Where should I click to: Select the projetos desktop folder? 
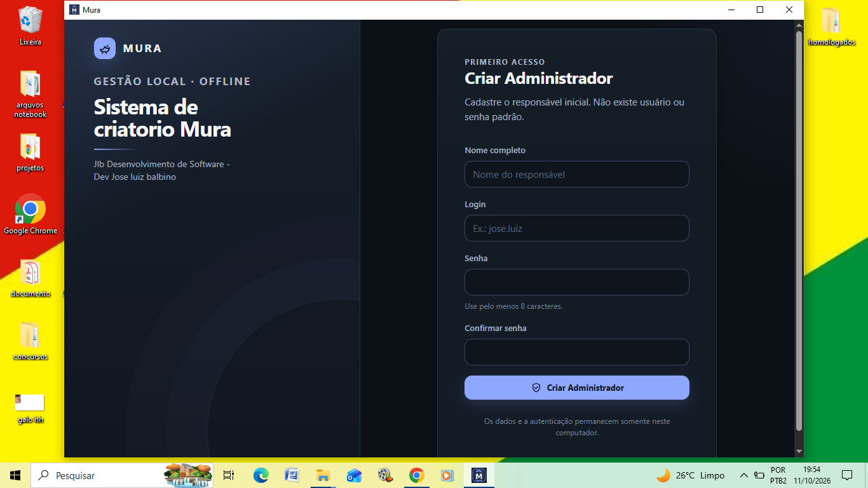31,153
